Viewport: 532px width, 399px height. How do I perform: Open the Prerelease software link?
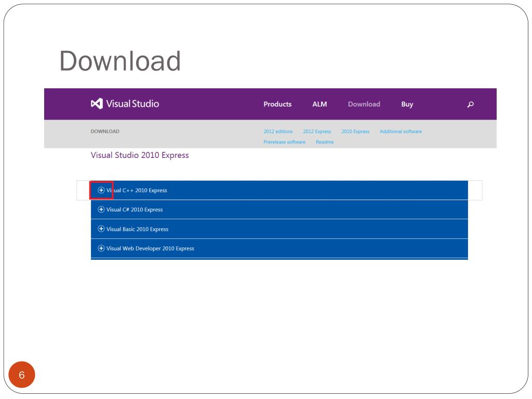pyautogui.click(x=285, y=142)
